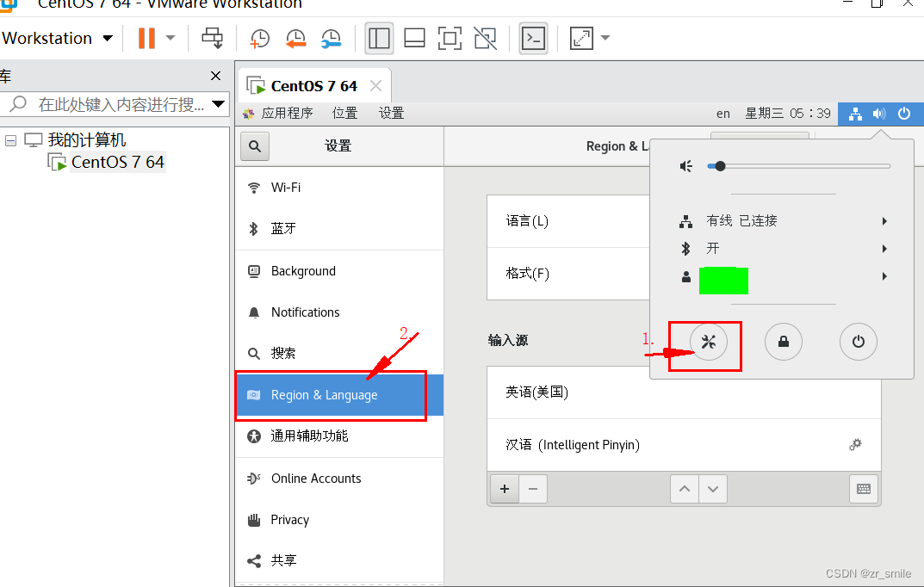Click the 格式(F) row
The width and height of the screenshot is (924, 587).
point(568,274)
